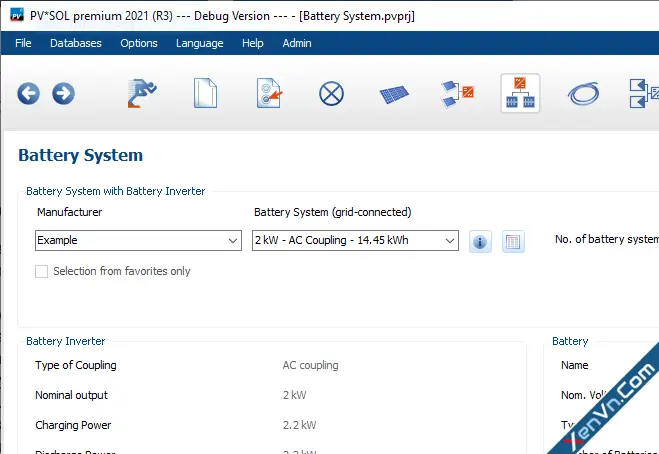Screen dimensions: 659x454
Task: Open the File menu
Action: pos(23,43)
